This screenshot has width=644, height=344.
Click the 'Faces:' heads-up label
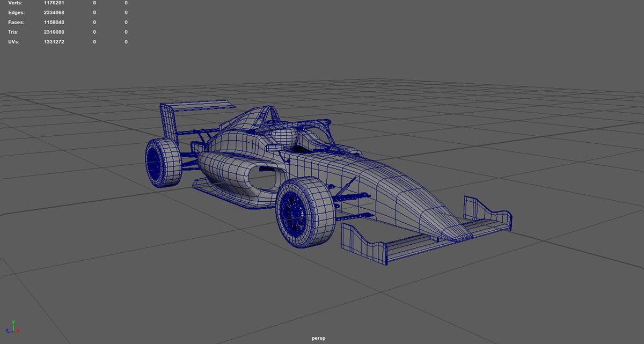tap(16, 22)
